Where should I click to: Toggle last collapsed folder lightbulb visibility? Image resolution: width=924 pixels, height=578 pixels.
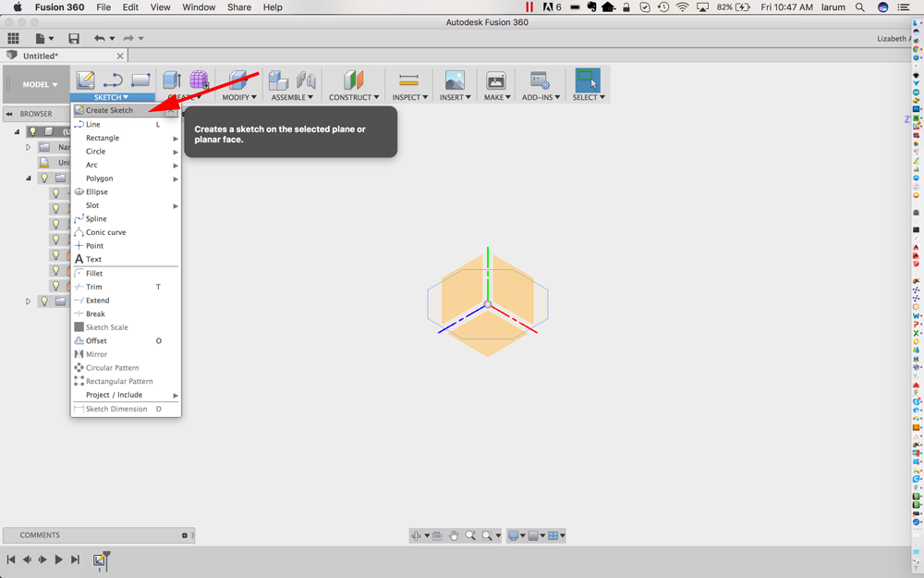tap(44, 301)
